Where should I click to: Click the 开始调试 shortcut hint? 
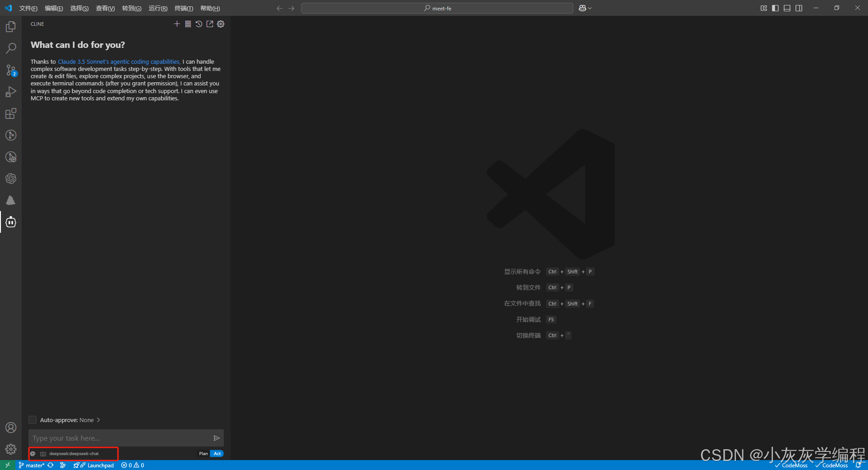pos(528,320)
